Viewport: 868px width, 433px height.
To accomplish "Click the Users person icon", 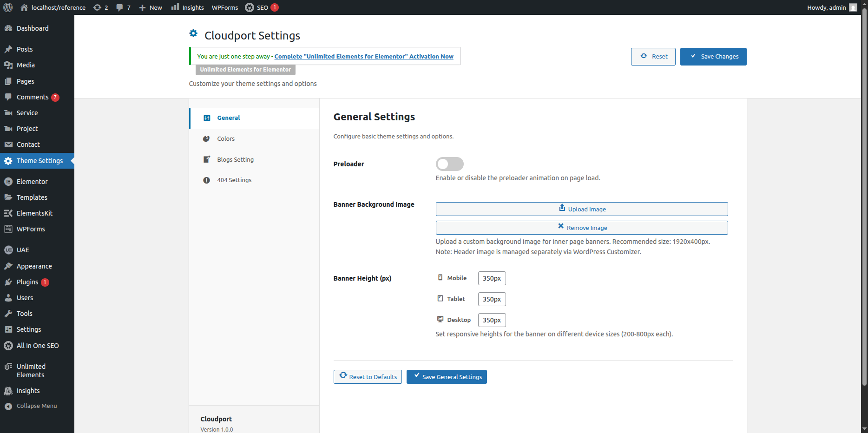I will click(x=8, y=298).
